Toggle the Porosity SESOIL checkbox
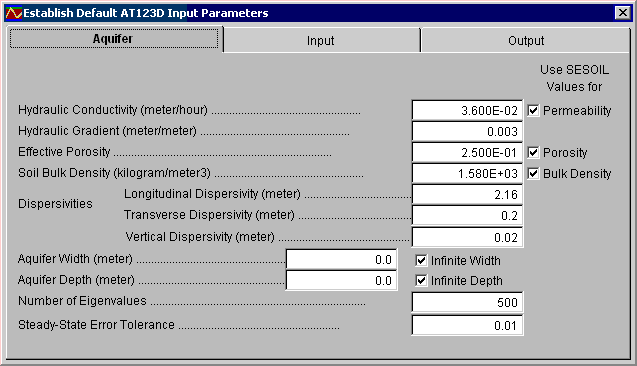The image size is (637, 366). coord(533,153)
